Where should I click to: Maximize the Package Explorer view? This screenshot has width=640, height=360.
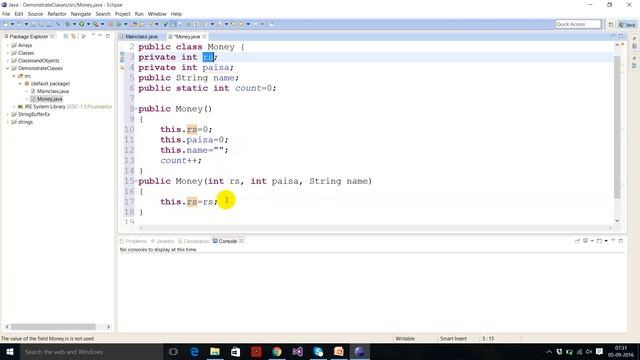pos(108,36)
